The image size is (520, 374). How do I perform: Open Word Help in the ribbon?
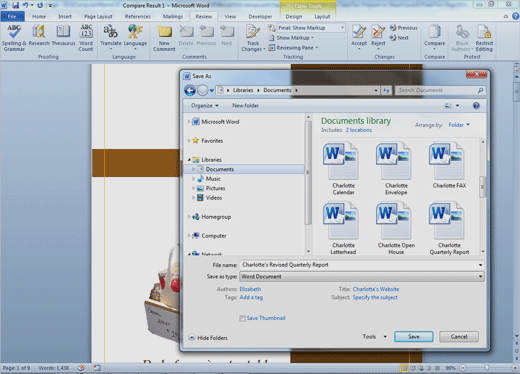pos(516,16)
